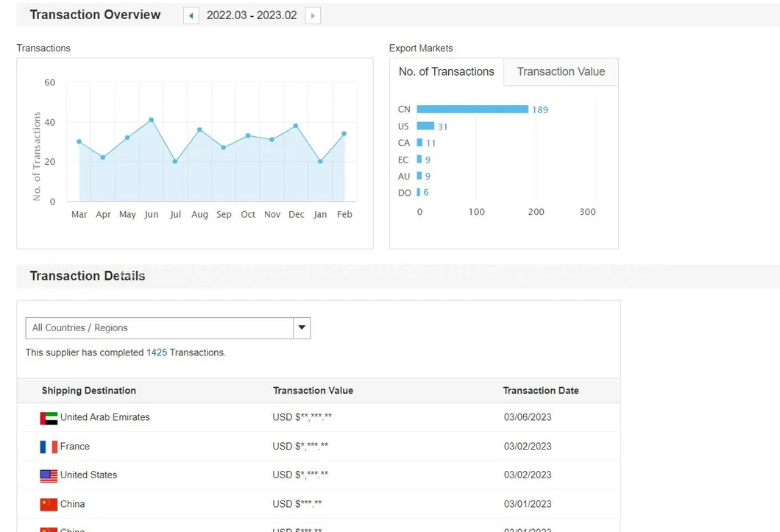Screen dimensions: 780x532
Task: Click the United States flag icon
Action: pyautogui.click(x=49, y=475)
